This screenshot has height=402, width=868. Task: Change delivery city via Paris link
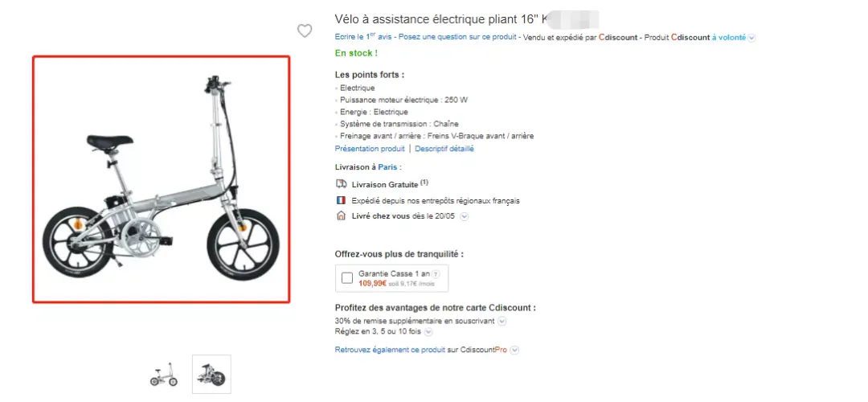click(x=388, y=166)
